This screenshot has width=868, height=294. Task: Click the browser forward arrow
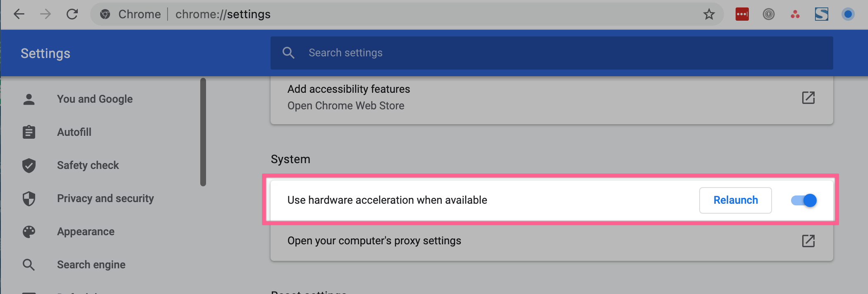46,14
